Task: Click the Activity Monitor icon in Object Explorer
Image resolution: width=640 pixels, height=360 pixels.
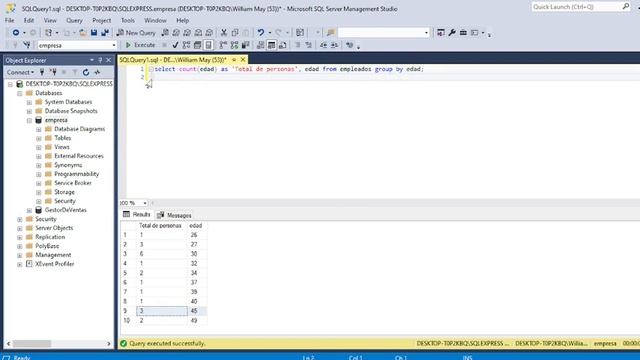Action: 97,72
